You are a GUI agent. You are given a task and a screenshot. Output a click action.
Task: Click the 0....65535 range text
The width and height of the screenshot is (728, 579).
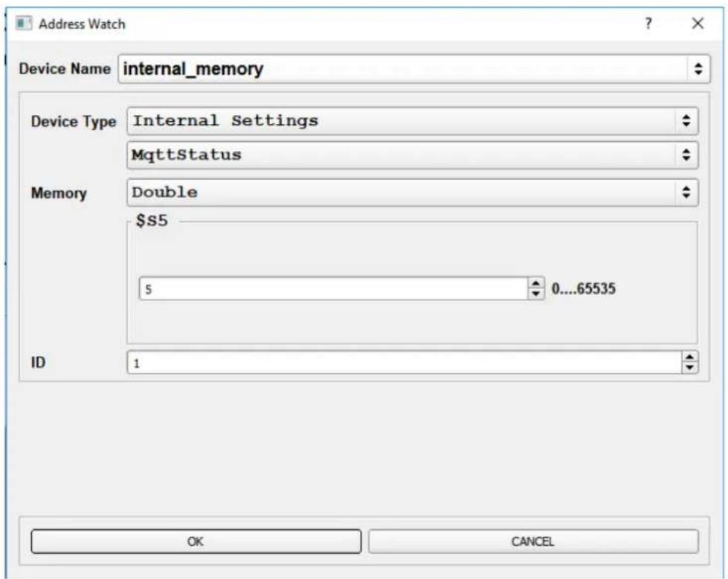click(584, 288)
